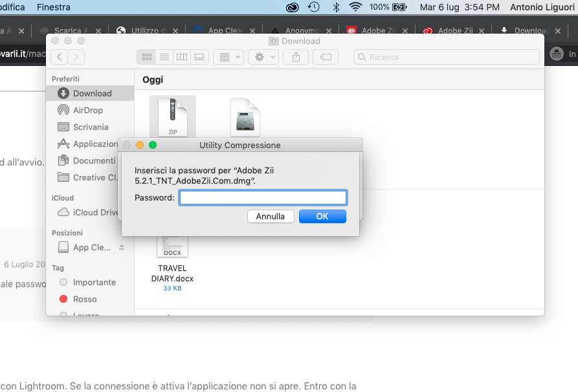Screen dimensions: 578x392
Task: Switch to the Anonymo browser tab
Action: 302,31
